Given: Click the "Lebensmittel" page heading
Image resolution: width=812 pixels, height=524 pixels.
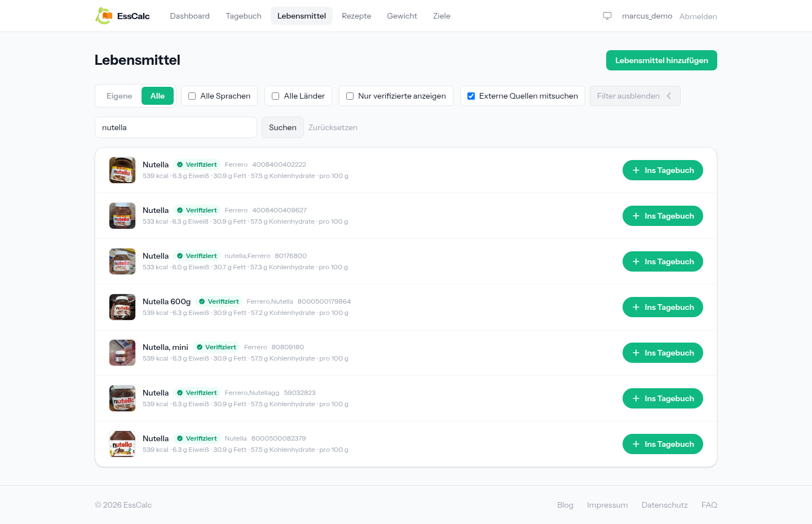Looking at the screenshot, I should pyautogui.click(x=138, y=60).
